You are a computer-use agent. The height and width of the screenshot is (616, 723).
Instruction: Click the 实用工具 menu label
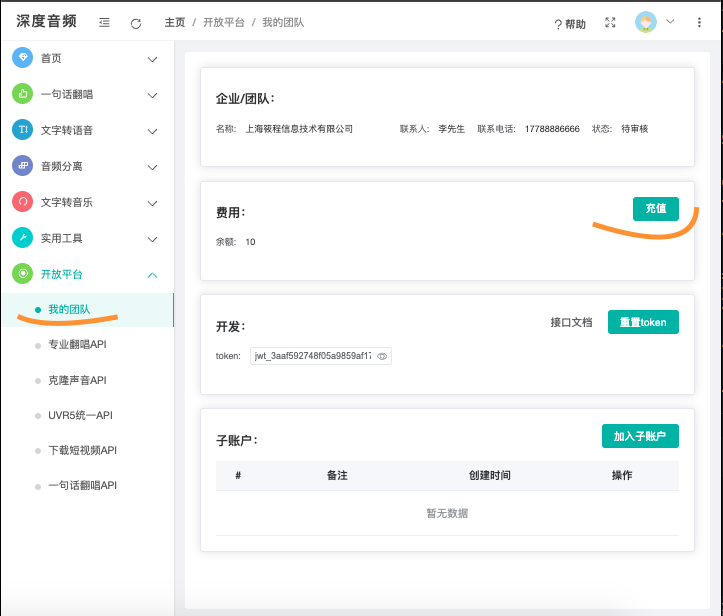[61, 238]
